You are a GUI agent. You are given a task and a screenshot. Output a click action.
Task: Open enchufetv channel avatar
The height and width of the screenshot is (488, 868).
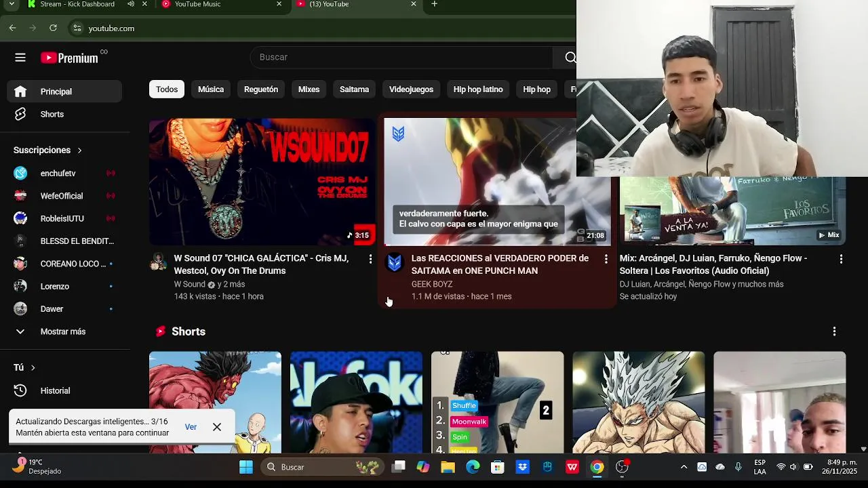point(20,173)
